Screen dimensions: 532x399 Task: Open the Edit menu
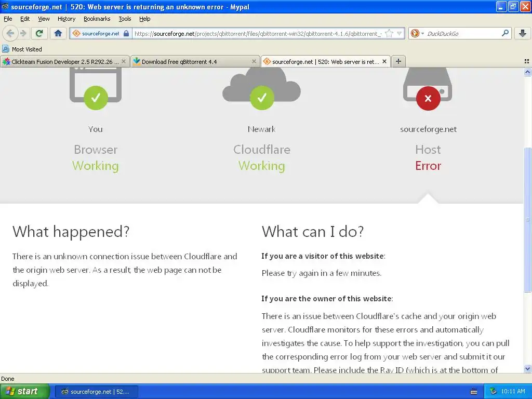25,19
